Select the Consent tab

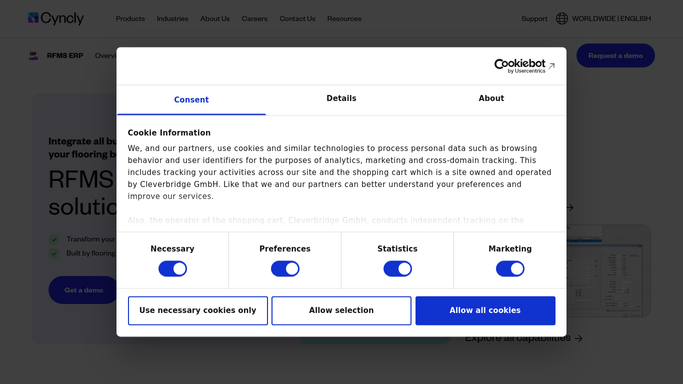coord(191,100)
